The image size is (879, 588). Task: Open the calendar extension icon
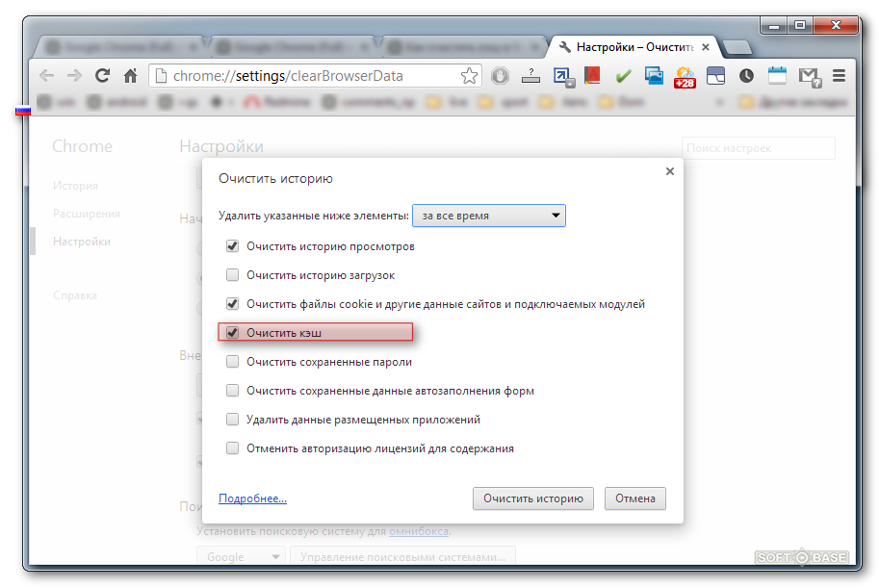pos(777,75)
